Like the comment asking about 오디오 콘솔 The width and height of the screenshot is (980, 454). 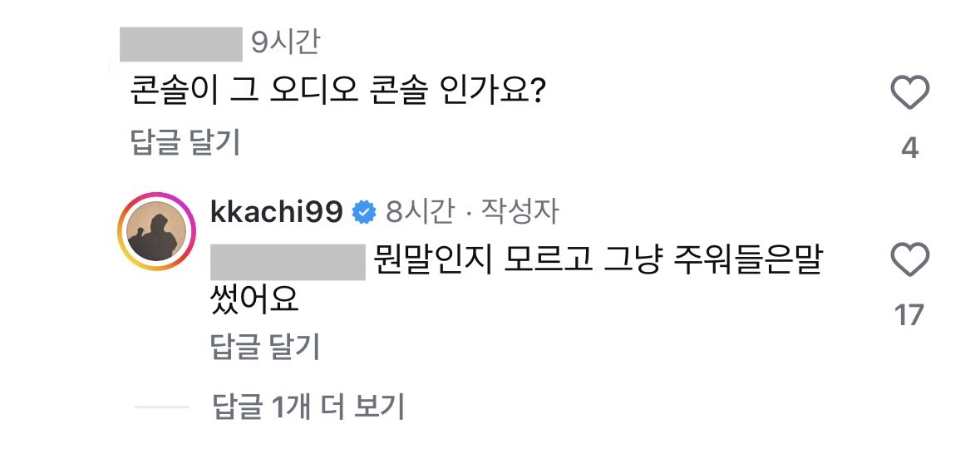pos(909,92)
